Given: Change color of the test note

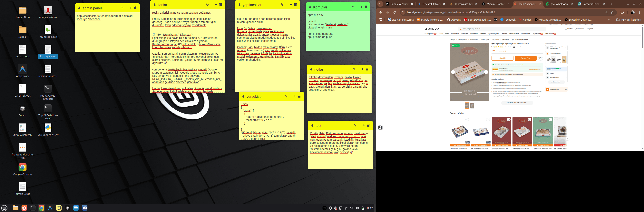Looking at the screenshot, I should click(x=312, y=125).
